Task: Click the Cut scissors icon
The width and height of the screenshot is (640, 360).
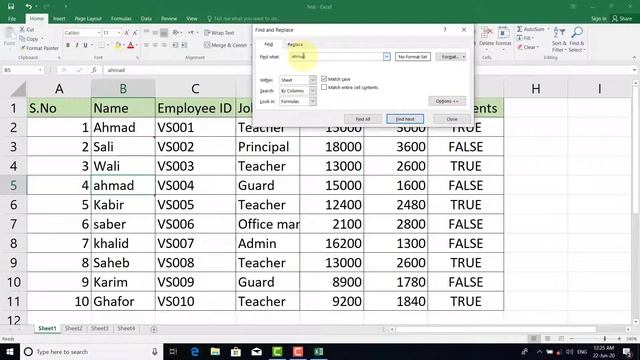Action: [22, 29]
